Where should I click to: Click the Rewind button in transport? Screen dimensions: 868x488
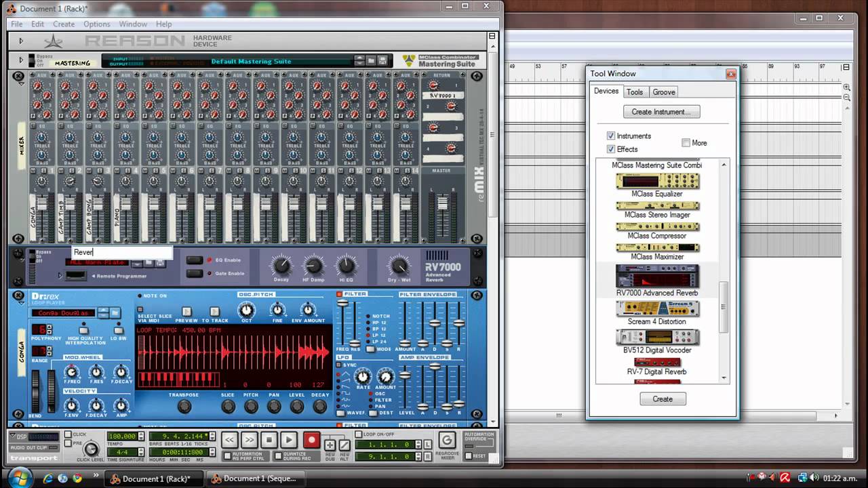(229, 440)
